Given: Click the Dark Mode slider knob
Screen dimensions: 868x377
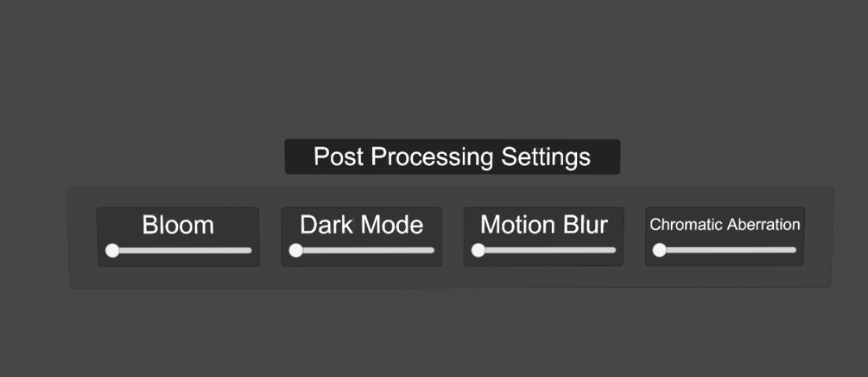Looking at the screenshot, I should pos(296,251).
